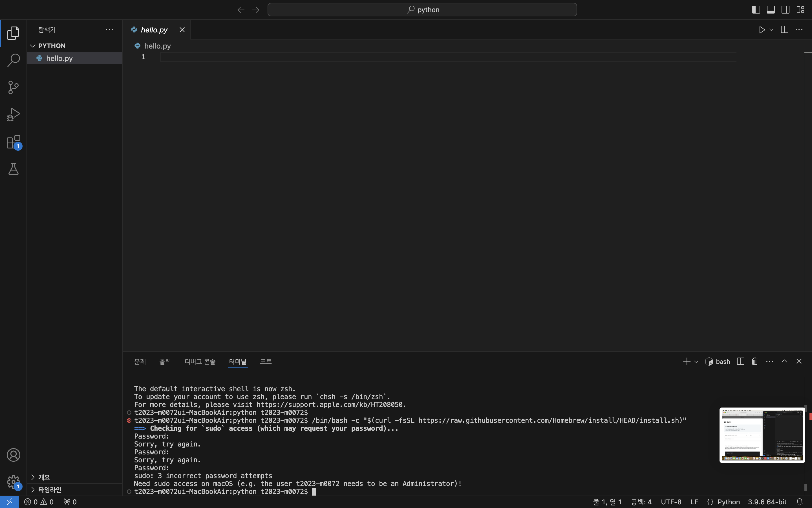Close the hello.py editor tab

tap(182, 30)
